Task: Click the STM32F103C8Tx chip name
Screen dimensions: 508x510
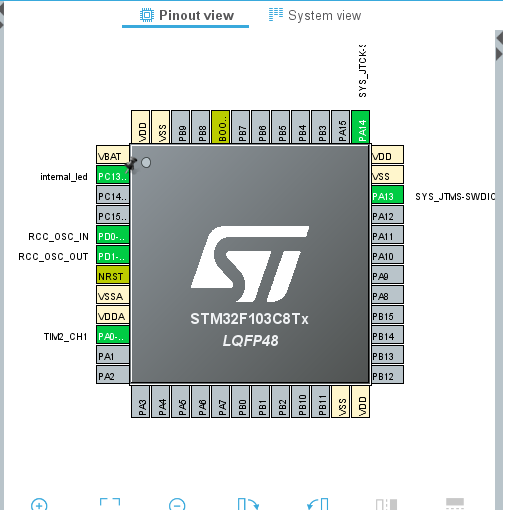Action: [x=249, y=319]
